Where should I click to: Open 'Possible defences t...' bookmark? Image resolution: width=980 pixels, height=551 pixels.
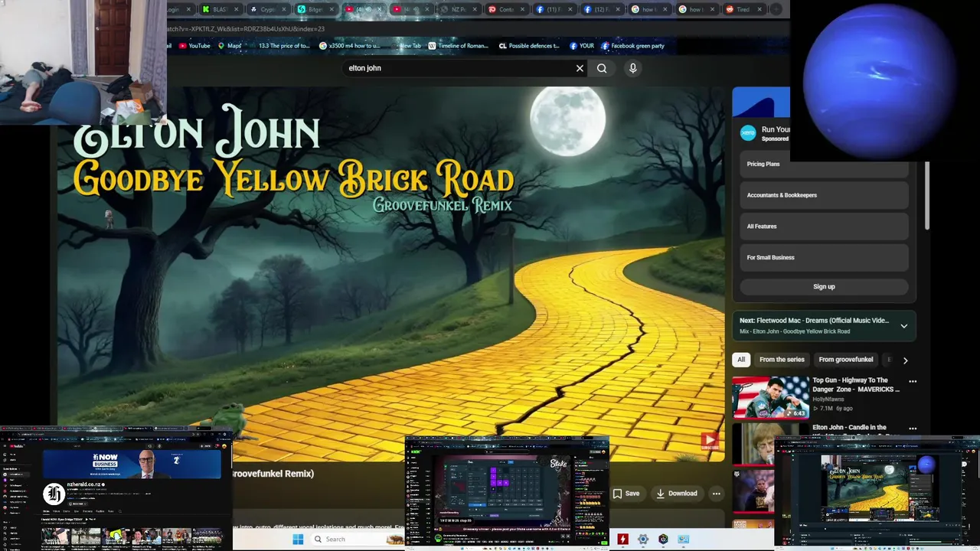[529, 46]
